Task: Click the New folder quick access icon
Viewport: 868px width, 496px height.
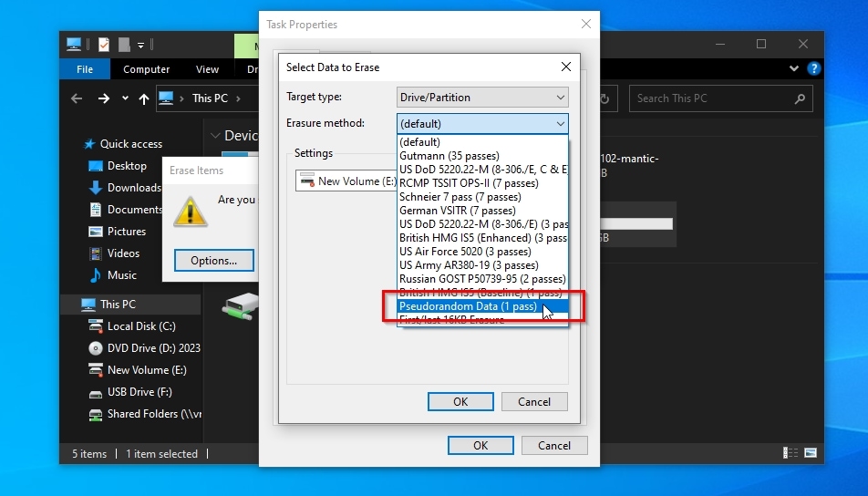Action: 124,45
